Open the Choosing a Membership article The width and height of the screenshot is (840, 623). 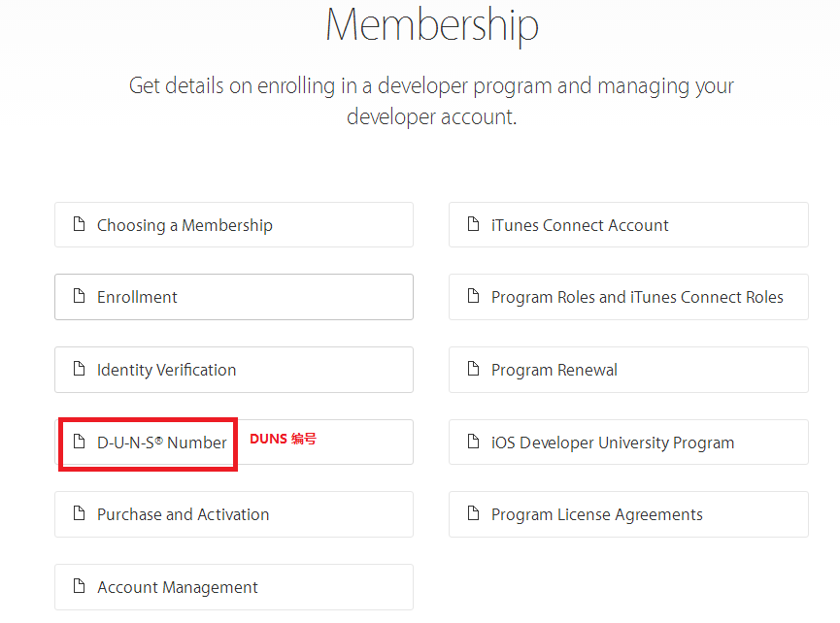tap(185, 225)
